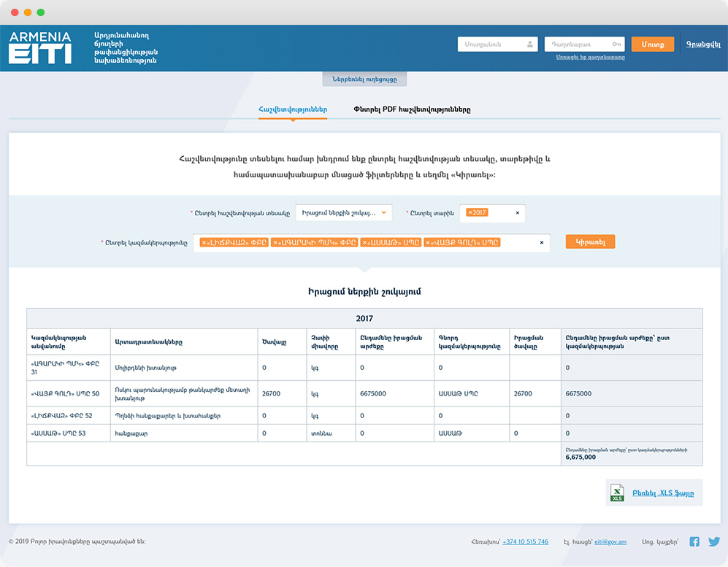Open the Բեռնել .XLS ֆայլը download link
This screenshot has width=728, height=567.
(663, 493)
